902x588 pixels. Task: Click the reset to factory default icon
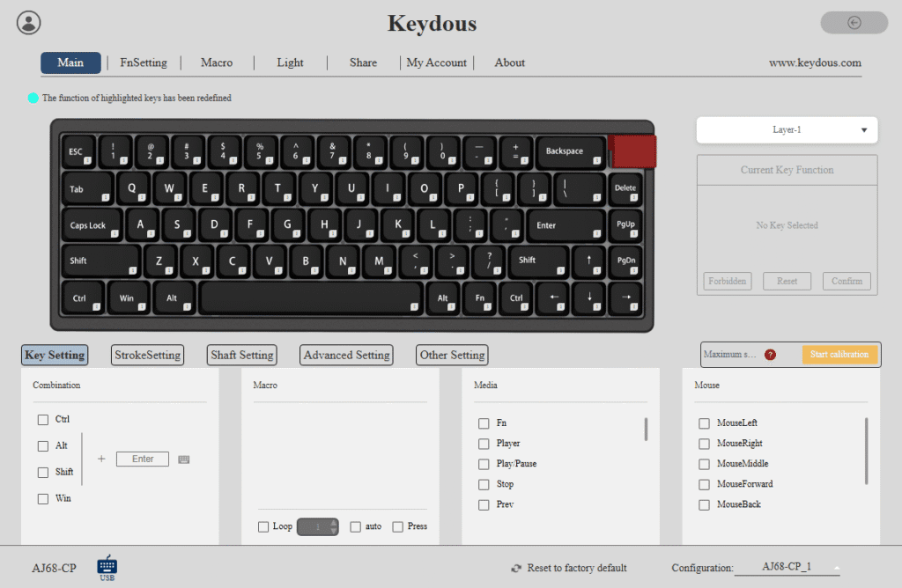tap(516, 568)
